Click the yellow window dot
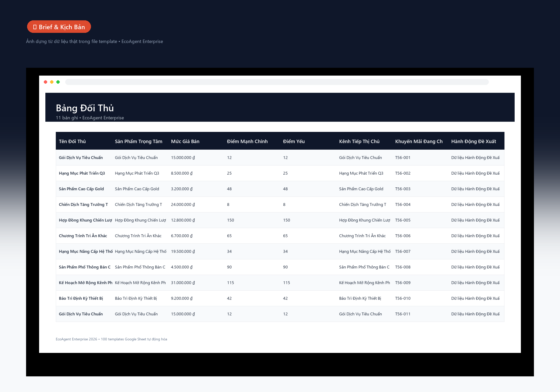Viewport: 560px width, 392px height. 52,82
